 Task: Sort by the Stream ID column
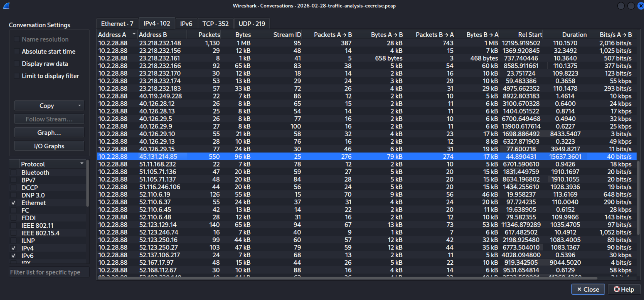277,35
